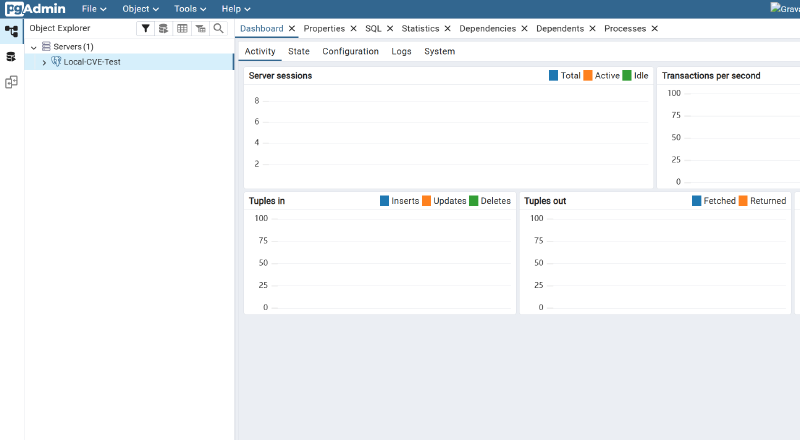Click the Tuples out chart area
Viewport: 800px width, 440px height.
tap(655, 261)
